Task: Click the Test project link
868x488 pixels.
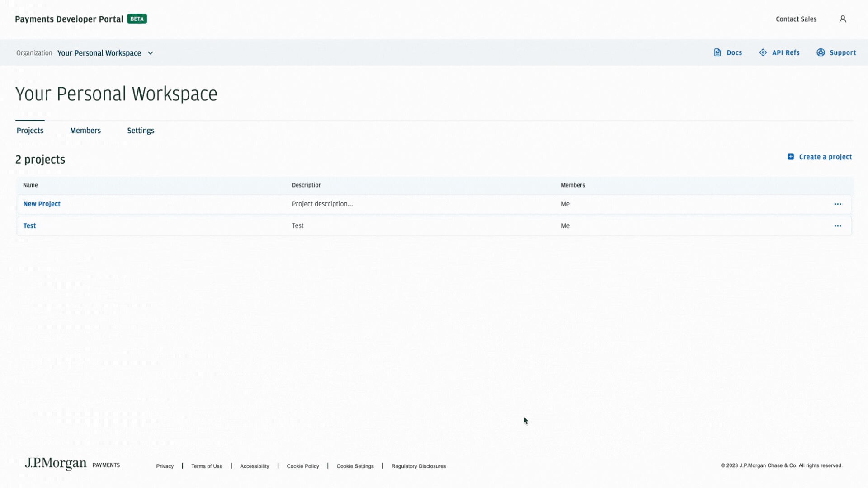Action: click(x=29, y=225)
